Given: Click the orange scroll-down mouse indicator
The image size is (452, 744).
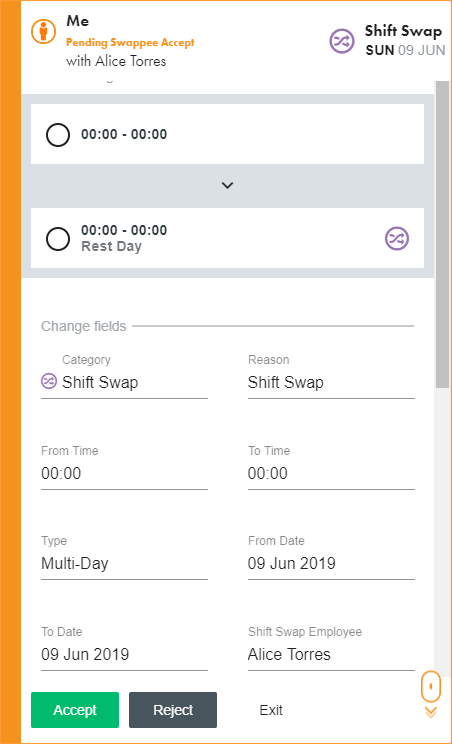Looking at the screenshot, I should pos(431,686).
